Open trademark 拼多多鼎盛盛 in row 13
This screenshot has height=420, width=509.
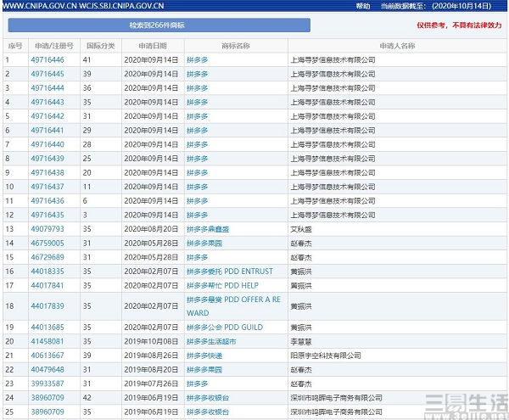208,229
